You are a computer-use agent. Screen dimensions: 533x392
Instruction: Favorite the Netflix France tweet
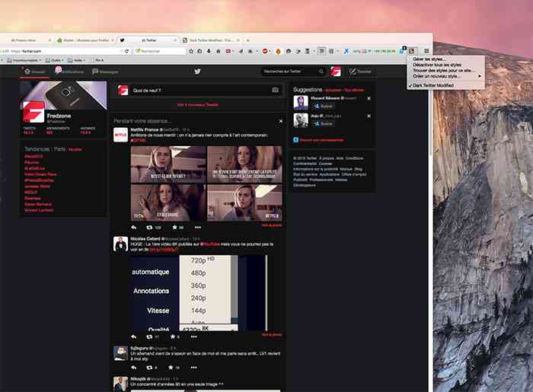pyautogui.click(x=174, y=228)
